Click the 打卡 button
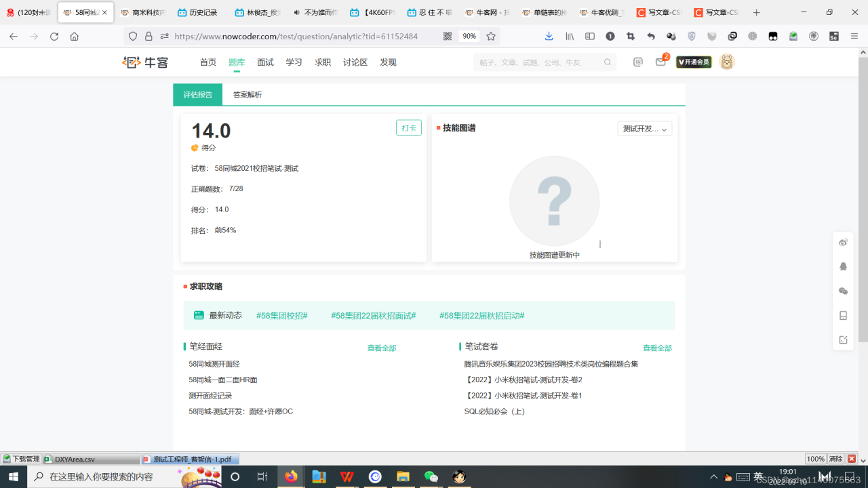 click(408, 127)
